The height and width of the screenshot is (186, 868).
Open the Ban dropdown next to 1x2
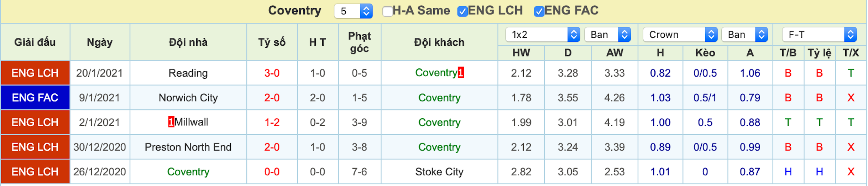point(607,35)
